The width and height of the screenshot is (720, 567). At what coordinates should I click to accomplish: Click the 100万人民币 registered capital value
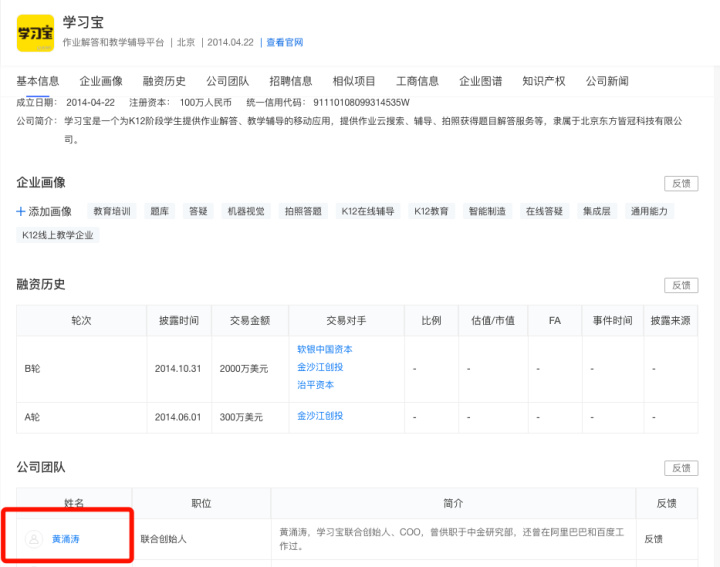(x=205, y=102)
